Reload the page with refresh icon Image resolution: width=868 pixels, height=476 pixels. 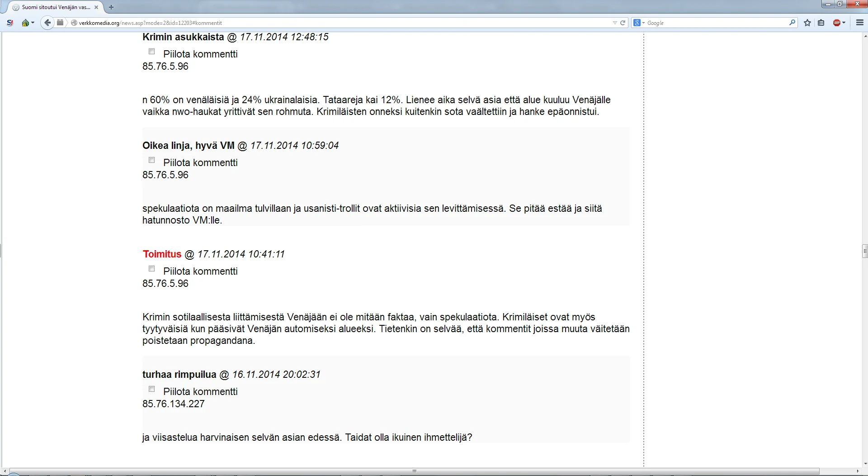623,23
